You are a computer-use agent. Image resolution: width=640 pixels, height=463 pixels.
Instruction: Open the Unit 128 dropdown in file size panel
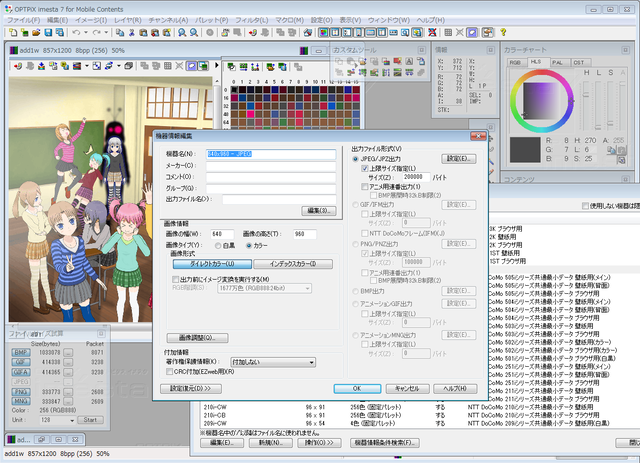(x=72, y=420)
